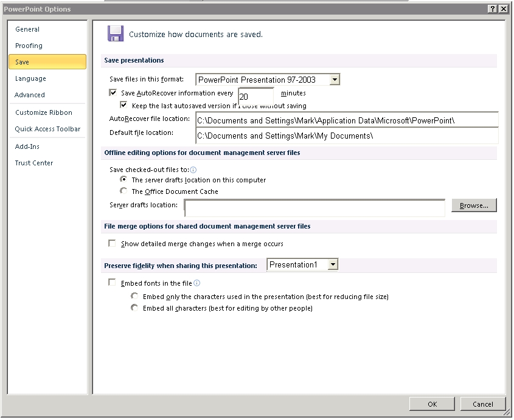
Task: Click the Offline editing options section heading
Action: tap(202, 153)
